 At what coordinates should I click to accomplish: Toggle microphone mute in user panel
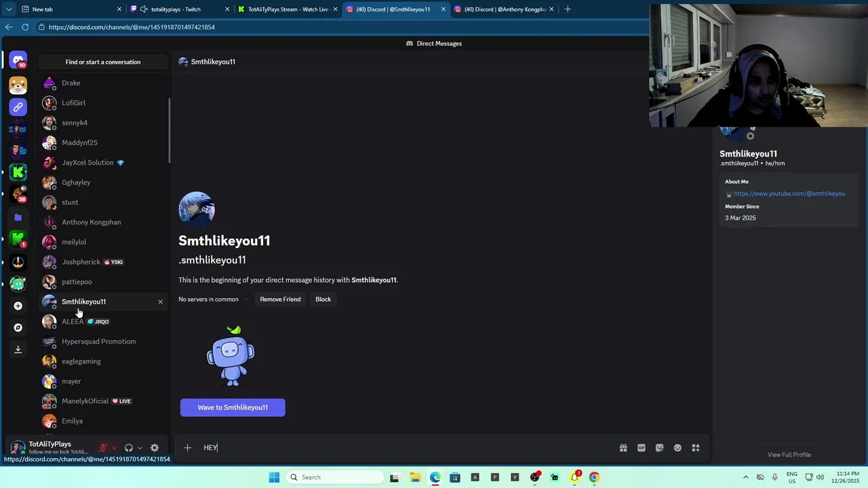click(x=103, y=448)
